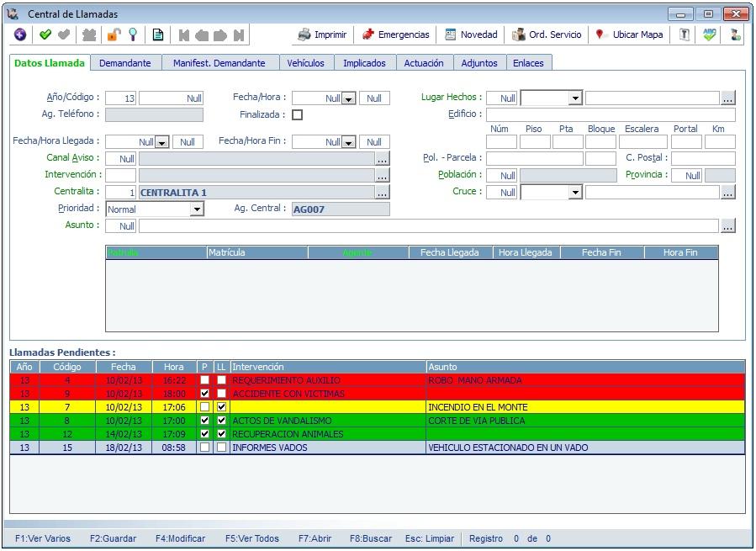
Task: Toggle P checkbox for ACTOS DE VANDALISMO row
Action: [205, 421]
